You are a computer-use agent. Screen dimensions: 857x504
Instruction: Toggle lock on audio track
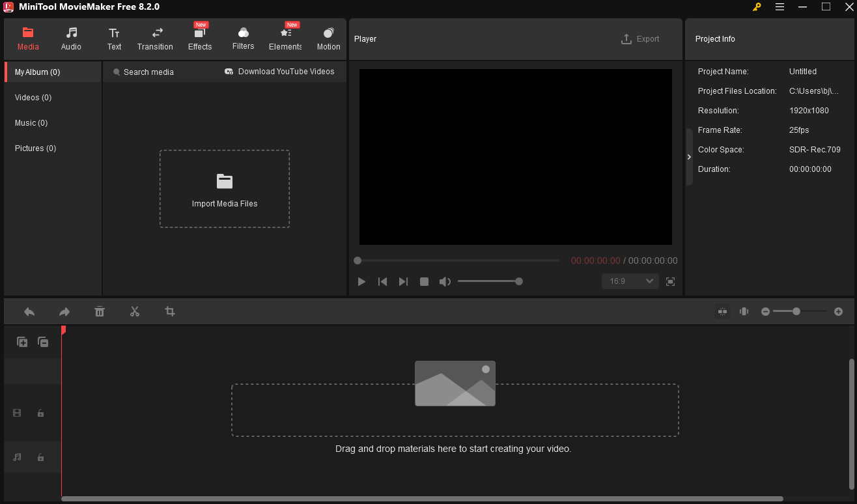(40, 457)
